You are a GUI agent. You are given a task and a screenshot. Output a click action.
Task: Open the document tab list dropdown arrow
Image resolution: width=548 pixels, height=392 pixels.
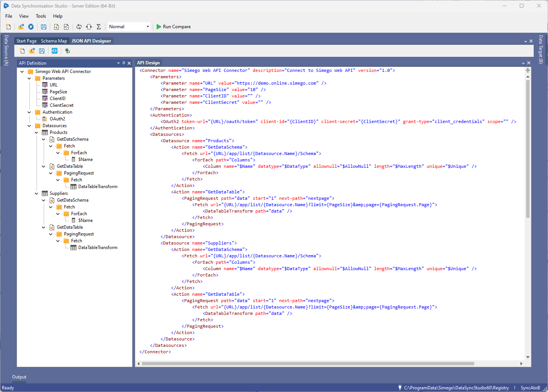[x=525, y=41]
